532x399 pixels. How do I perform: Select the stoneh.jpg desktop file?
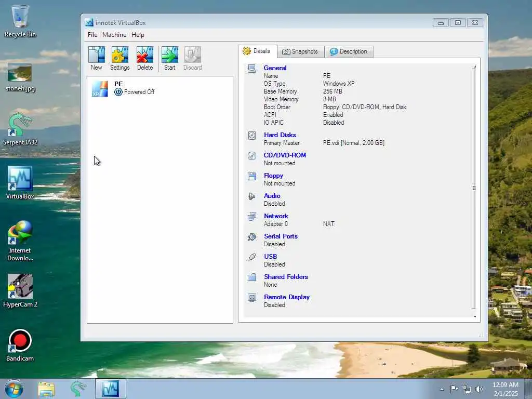20,77
